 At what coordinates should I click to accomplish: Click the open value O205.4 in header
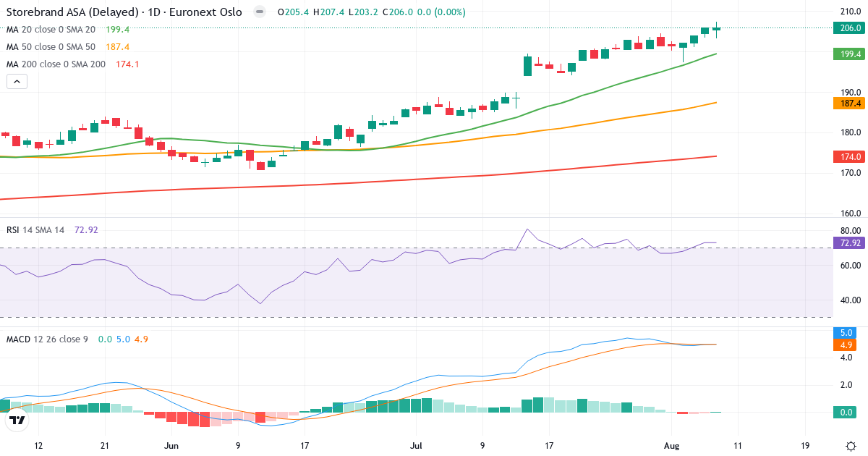click(292, 12)
